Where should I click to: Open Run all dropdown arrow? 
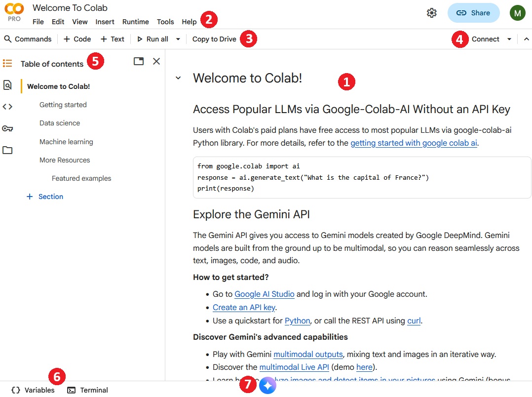pos(178,39)
